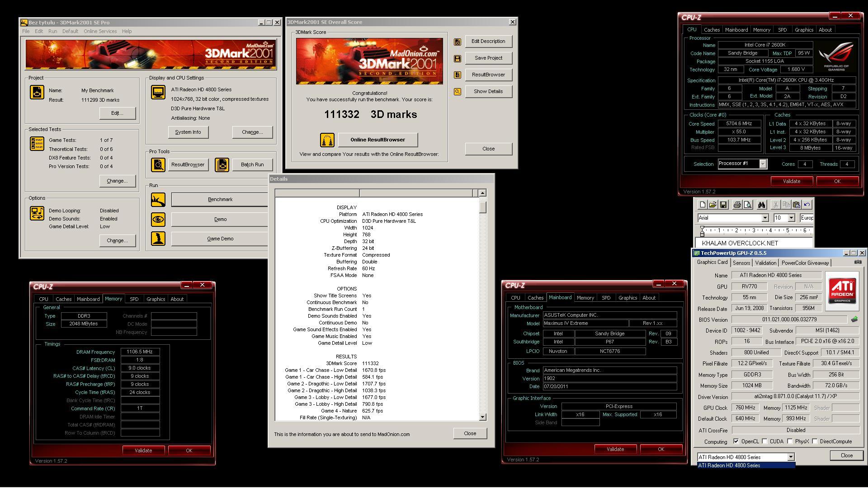Screen dimensions: 868x488
Task: Click the Online ResultBrowser button
Action: [x=378, y=140]
